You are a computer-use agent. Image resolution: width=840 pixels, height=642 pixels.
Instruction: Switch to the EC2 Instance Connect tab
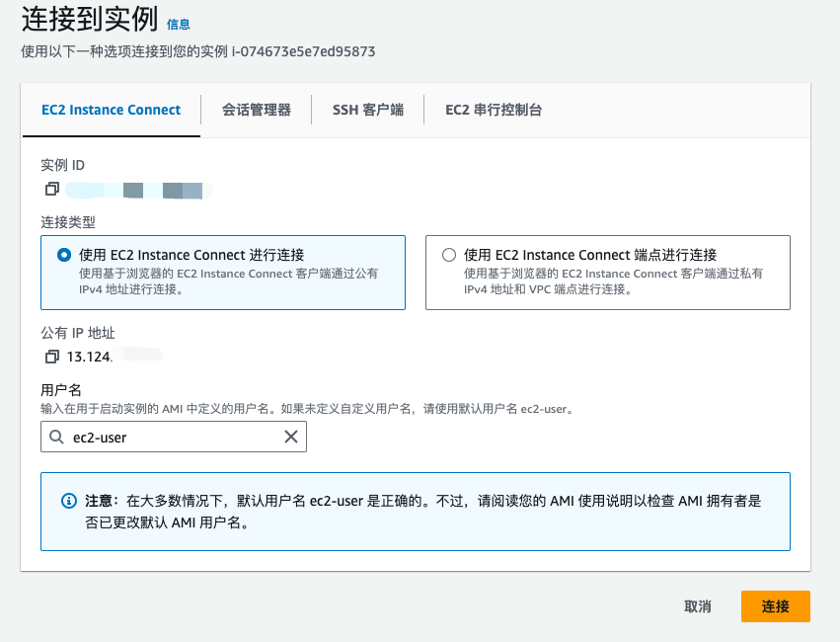[111, 110]
